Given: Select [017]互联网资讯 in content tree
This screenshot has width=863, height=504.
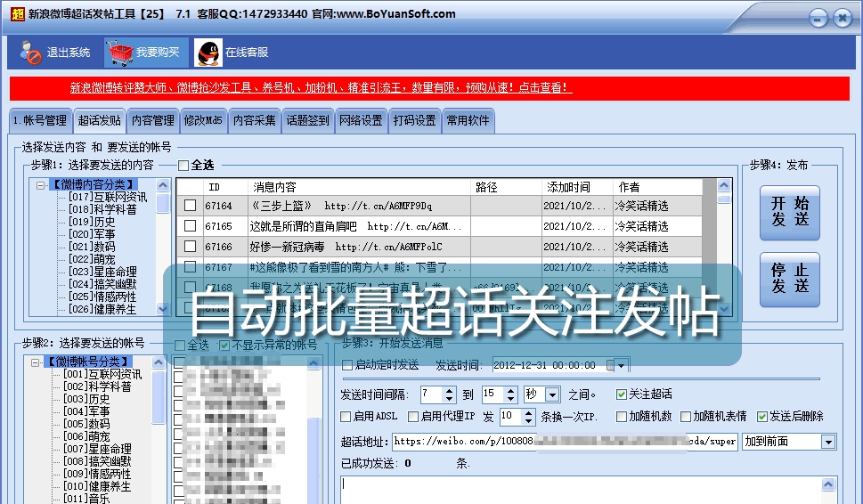Looking at the screenshot, I should [x=108, y=197].
